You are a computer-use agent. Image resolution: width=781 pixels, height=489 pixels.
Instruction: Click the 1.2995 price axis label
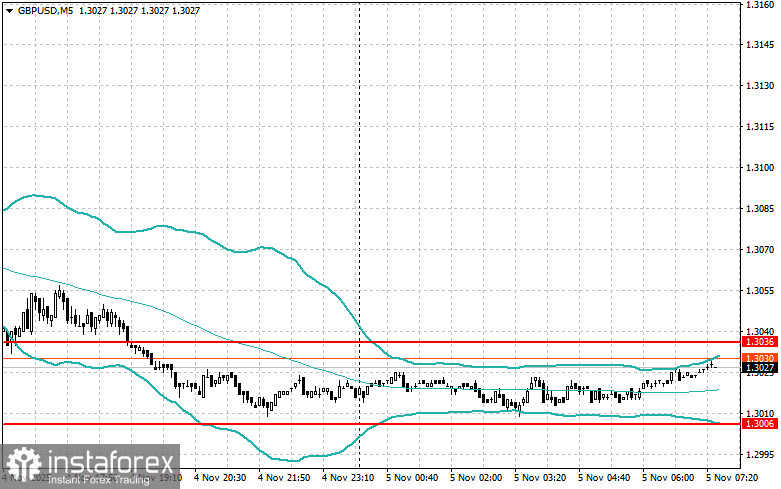click(x=760, y=455)
